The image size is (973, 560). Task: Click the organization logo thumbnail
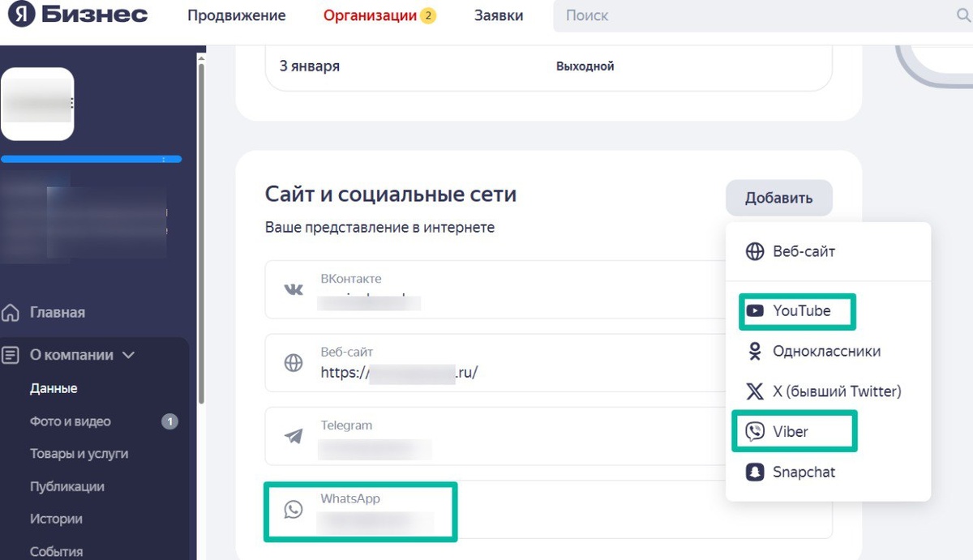tap(38, 104)
